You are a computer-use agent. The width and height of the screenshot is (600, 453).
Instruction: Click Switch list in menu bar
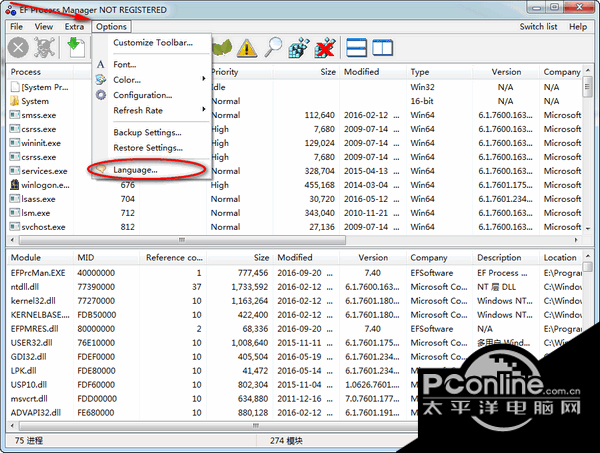(x=538, y=26)
